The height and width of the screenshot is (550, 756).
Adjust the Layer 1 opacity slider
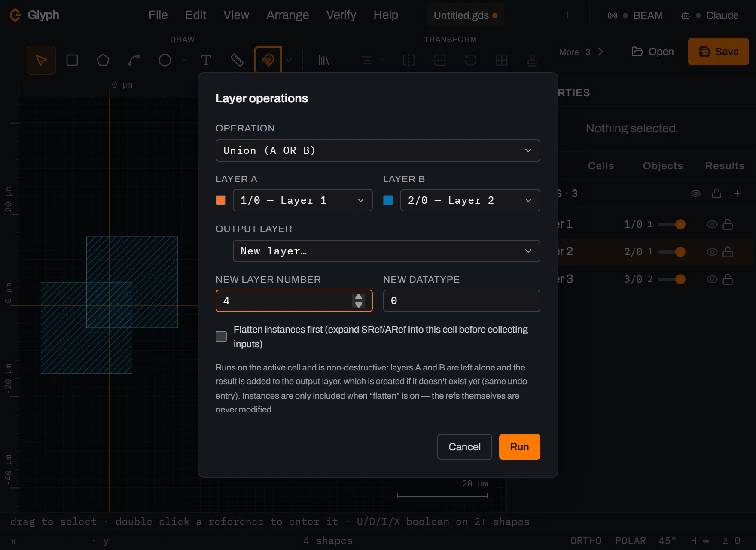pyautogui.click(x=672, y=224)
